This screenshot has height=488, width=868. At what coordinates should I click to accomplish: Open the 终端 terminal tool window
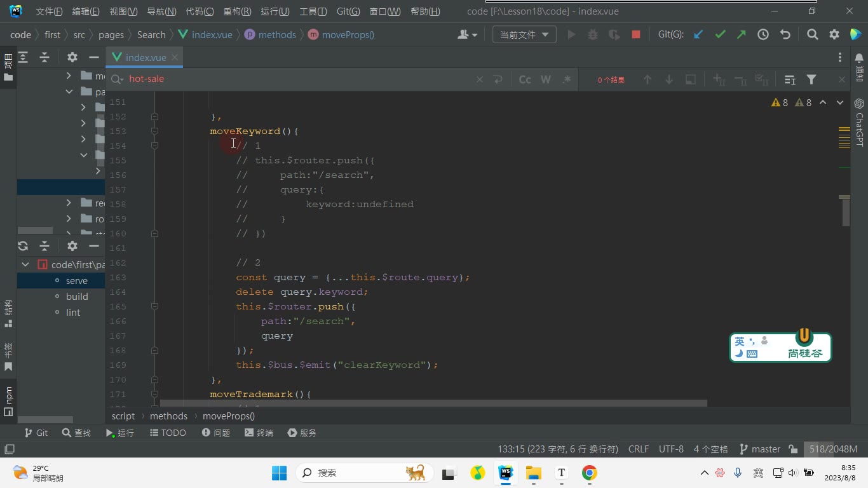(259, 433)
